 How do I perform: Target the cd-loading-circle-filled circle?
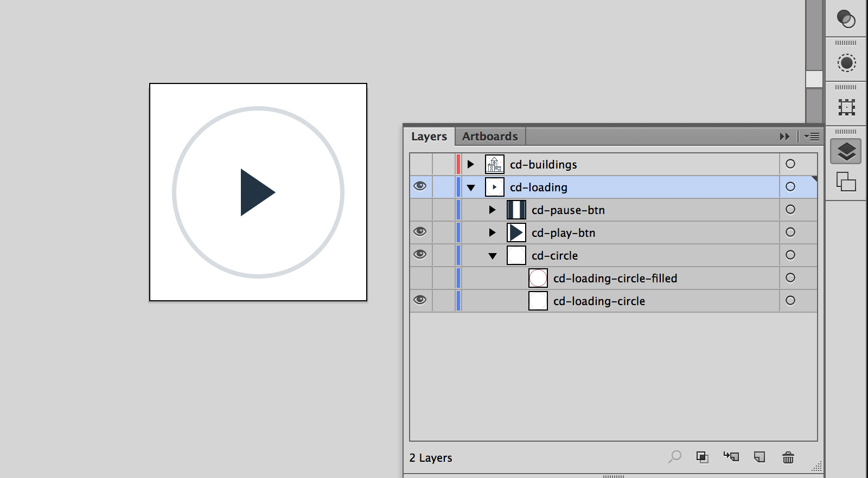click(790, 277)
